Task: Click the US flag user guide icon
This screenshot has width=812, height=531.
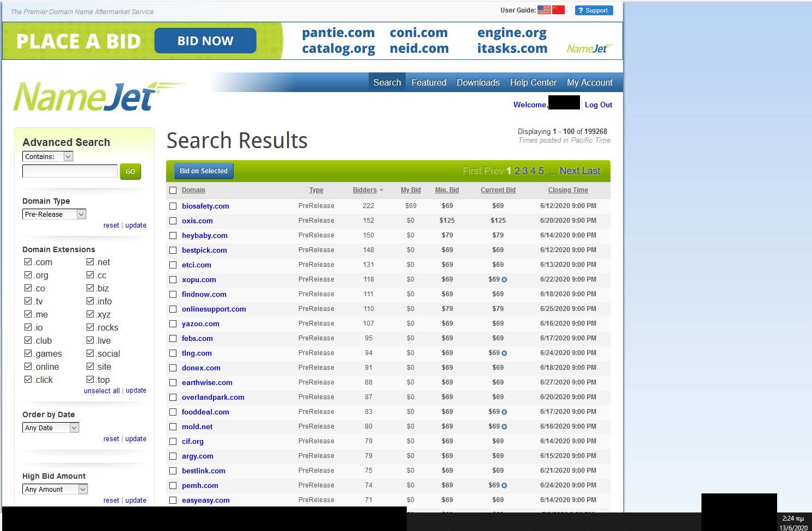Action: coord(544,10)
